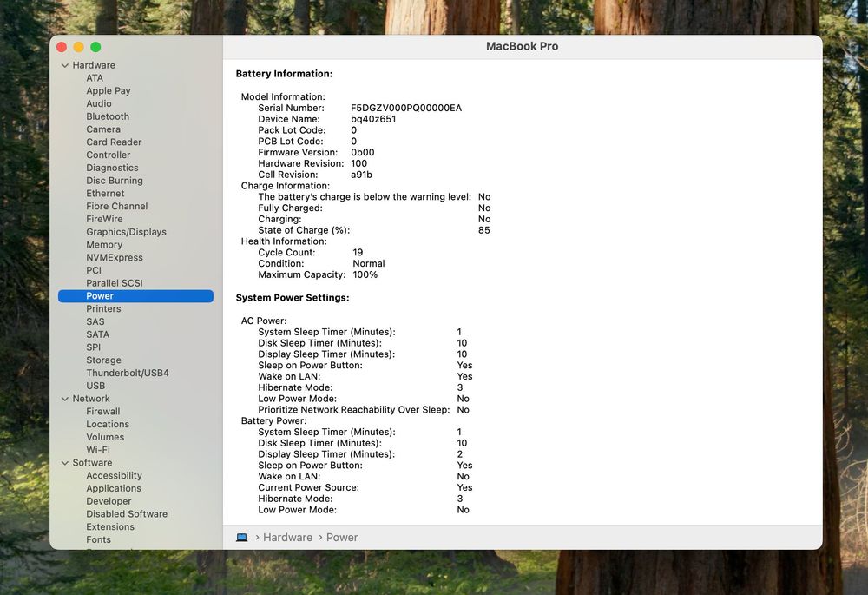Click the laptop icon in the path bar
Viewport: 868px width, 595px height.
(241, 538)
